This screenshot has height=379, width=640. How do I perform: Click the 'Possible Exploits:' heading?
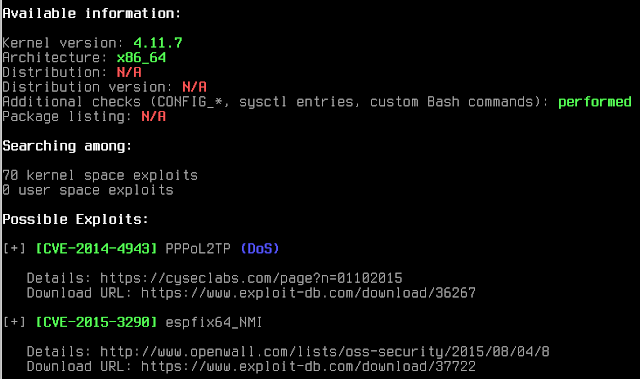(x=76, y=219)
